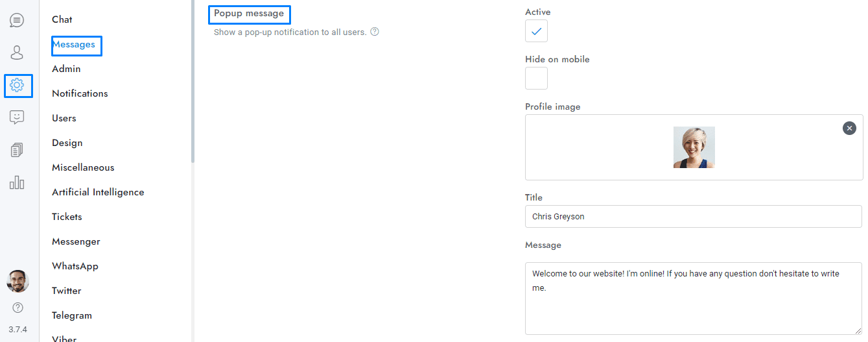Open the users profile icon
This screenshot has width=868, height=342.
point(17,53)
